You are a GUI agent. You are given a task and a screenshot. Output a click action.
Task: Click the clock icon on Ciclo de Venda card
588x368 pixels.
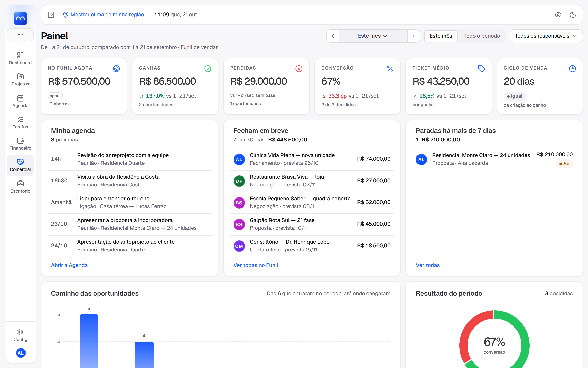click(572, 69)
